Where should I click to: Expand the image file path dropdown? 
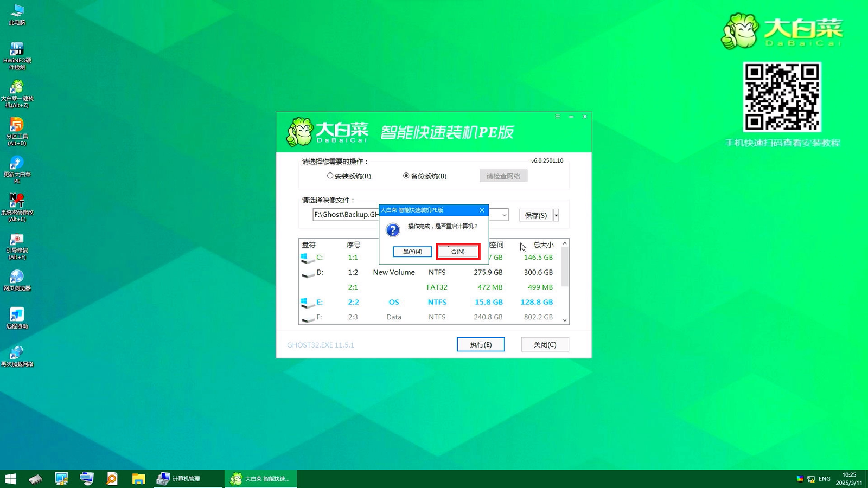pyautogui.click(x=504, y=215)
